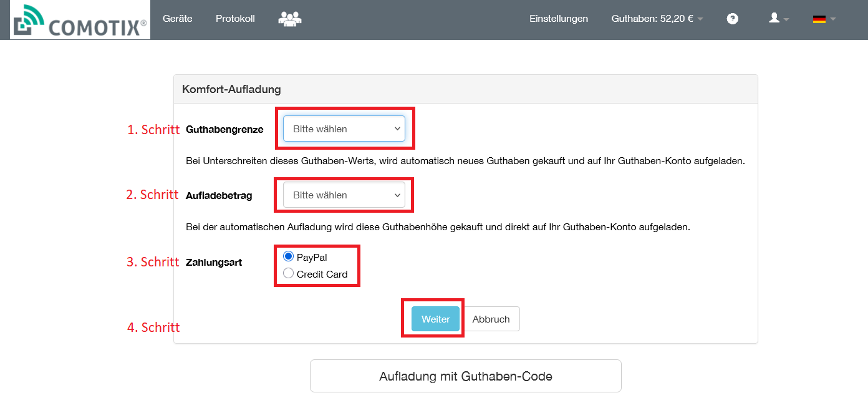Open the users group icon
Screen dimensions: 868x413
[x=289, y=19]
